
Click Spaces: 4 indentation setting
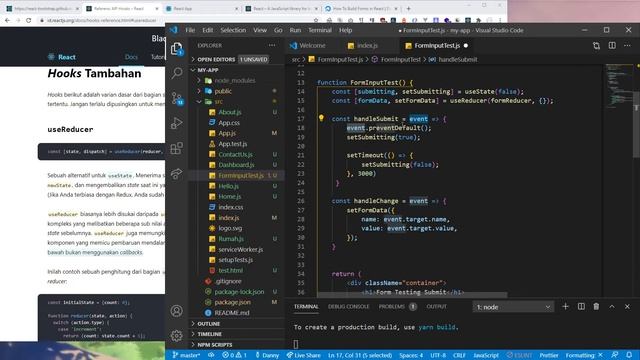[411, 355]
